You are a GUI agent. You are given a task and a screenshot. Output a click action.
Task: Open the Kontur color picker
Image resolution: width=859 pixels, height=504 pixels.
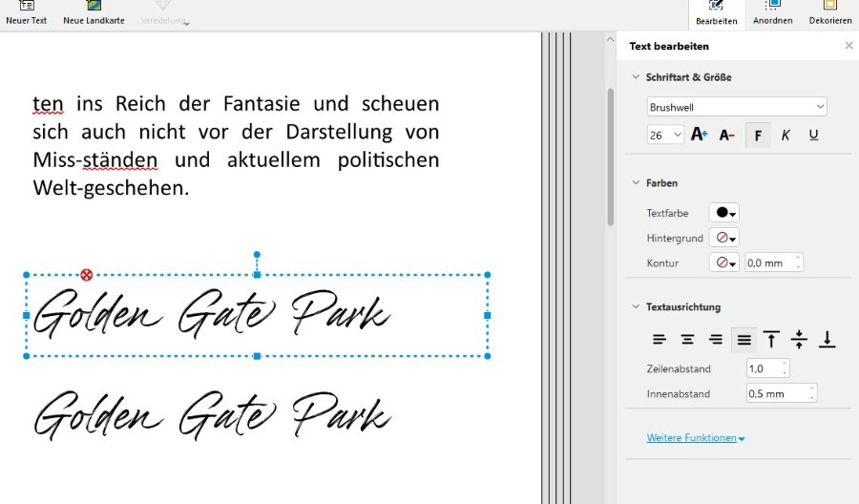tap(724, 262)
